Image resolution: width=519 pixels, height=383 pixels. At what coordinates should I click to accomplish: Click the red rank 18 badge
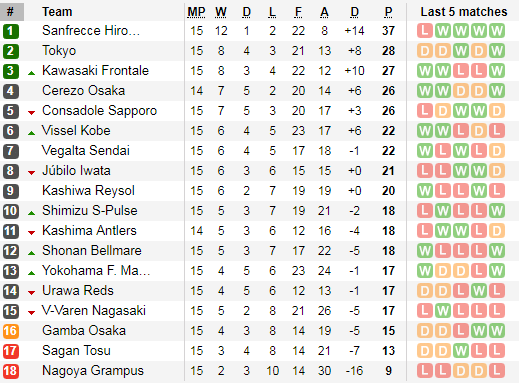(11, 371)
